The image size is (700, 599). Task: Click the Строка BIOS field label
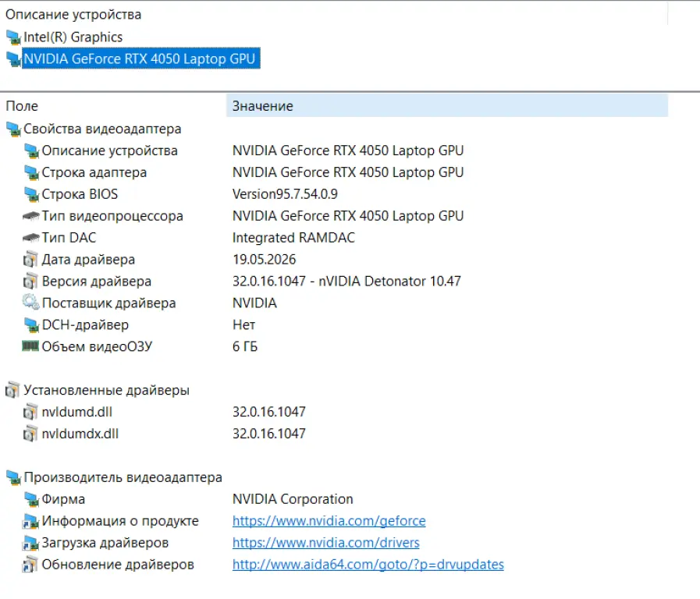coord(80,194)
